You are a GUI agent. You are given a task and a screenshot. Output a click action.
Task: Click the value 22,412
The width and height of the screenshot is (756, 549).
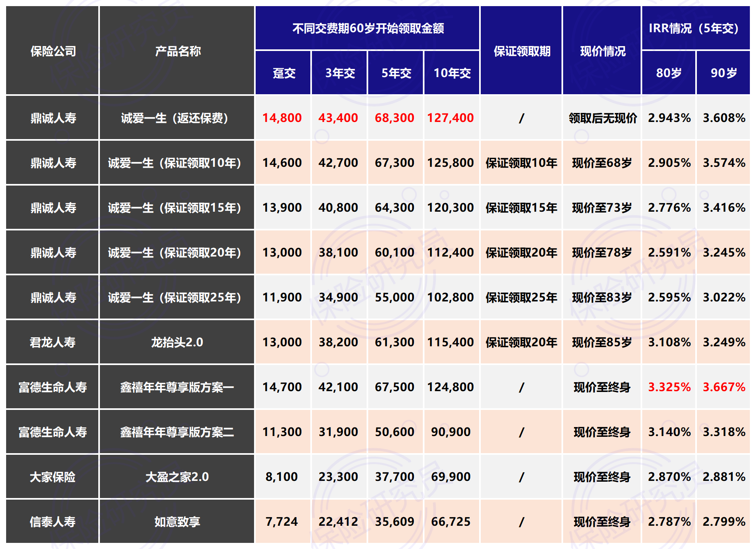point(338,522)
